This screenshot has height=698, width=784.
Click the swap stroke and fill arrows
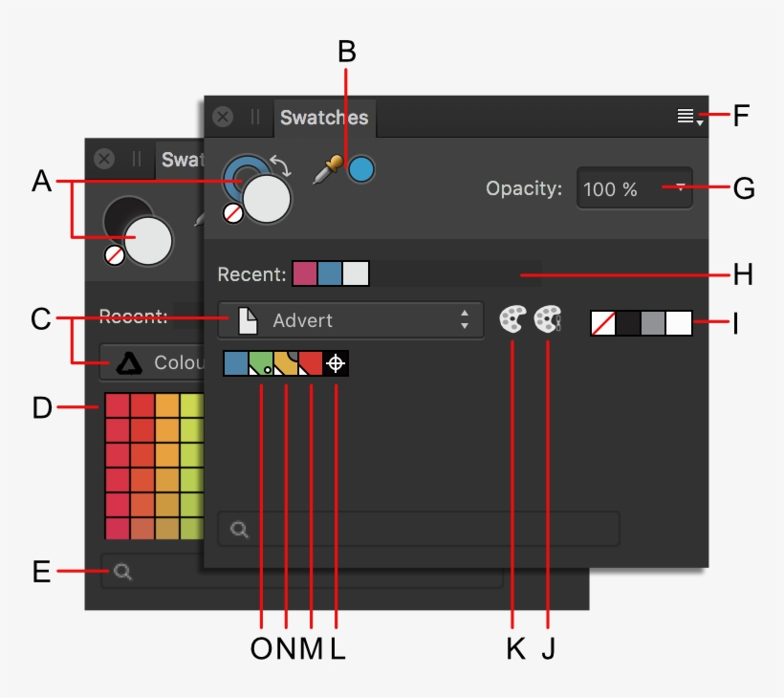coord(282,163)
